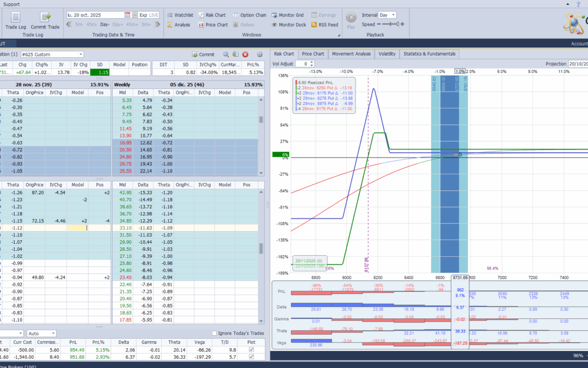The image size is (588, 368).
Task: Click the magnifier search icon
Action: [226, 55]
